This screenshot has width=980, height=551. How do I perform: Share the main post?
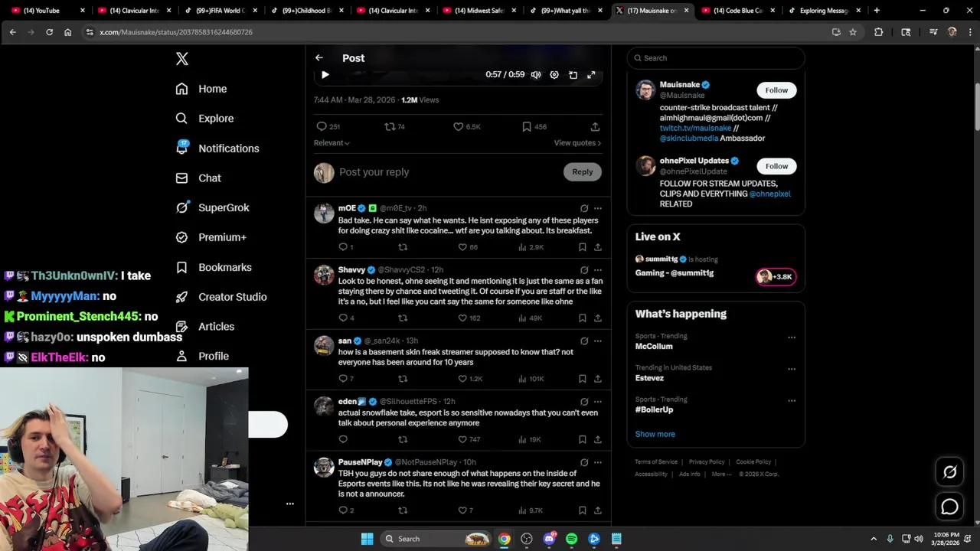595,126
